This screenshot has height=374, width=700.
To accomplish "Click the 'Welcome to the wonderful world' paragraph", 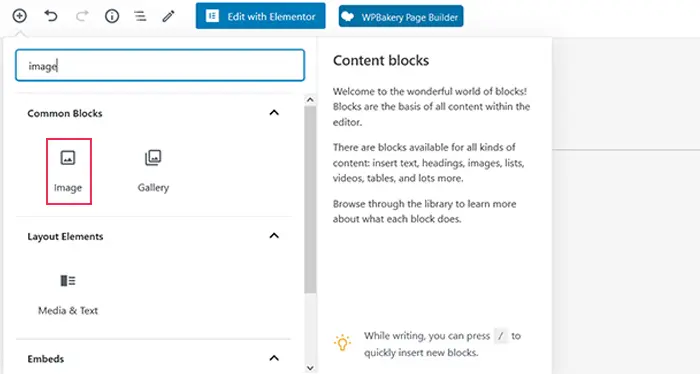I will tap(431, 107).
